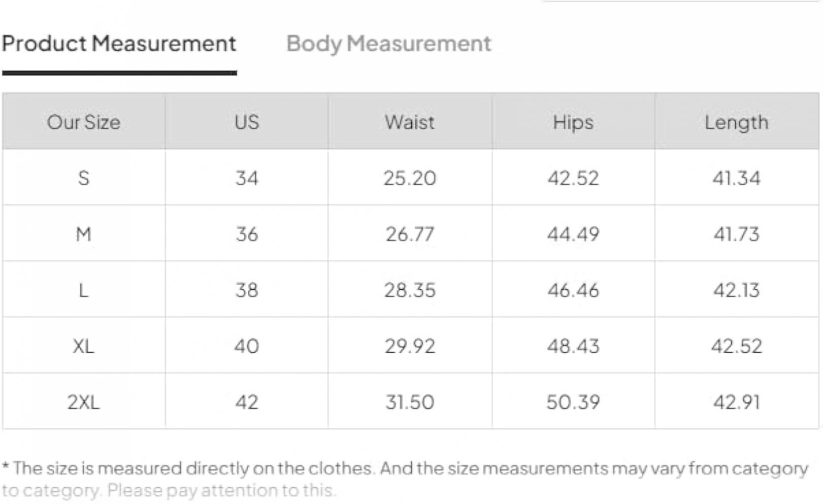Select the size M row label
This screenshot has height=504, width=823.
pyautogui.click(x=84, y=234)
